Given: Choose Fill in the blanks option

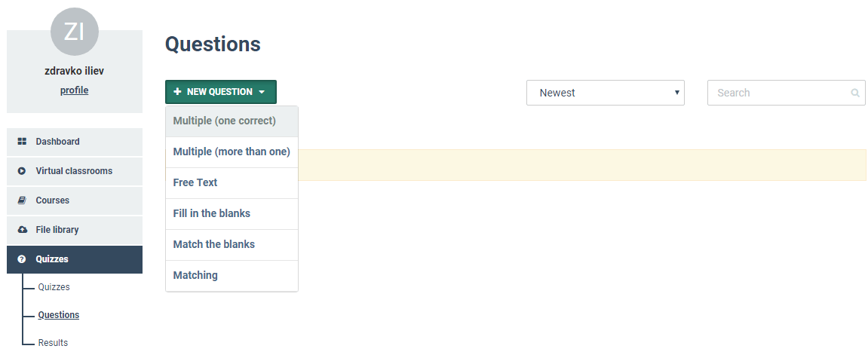Looking at the screenshot, I should click(x=232, y=214).
